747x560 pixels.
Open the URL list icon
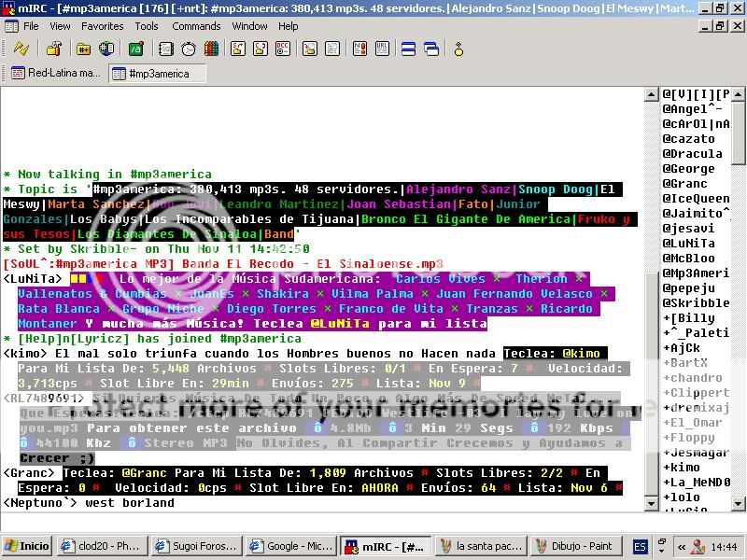pyautogui.click(x=383, y=49)
